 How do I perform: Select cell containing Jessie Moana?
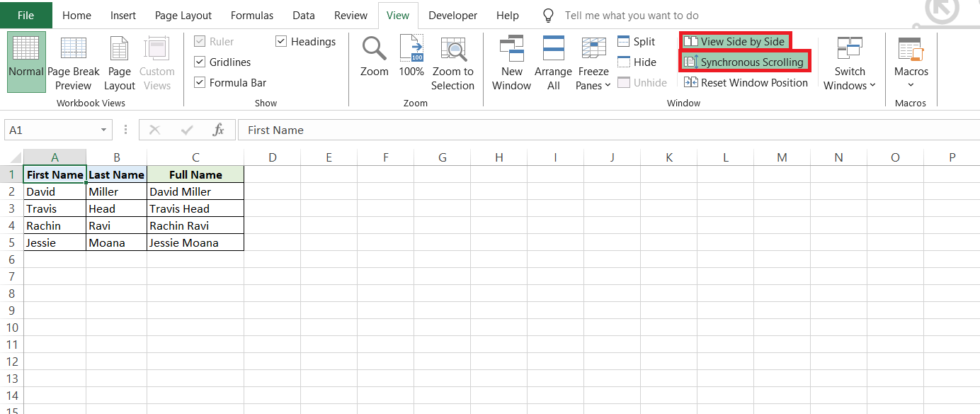point(195,242)
